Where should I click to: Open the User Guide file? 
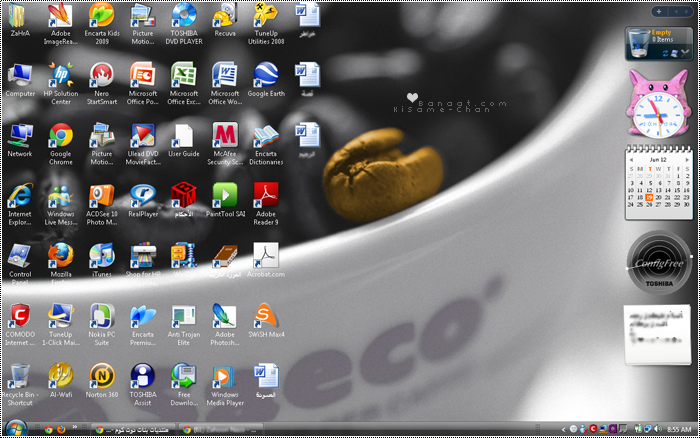pyautogui.click(x=184, y=136)
